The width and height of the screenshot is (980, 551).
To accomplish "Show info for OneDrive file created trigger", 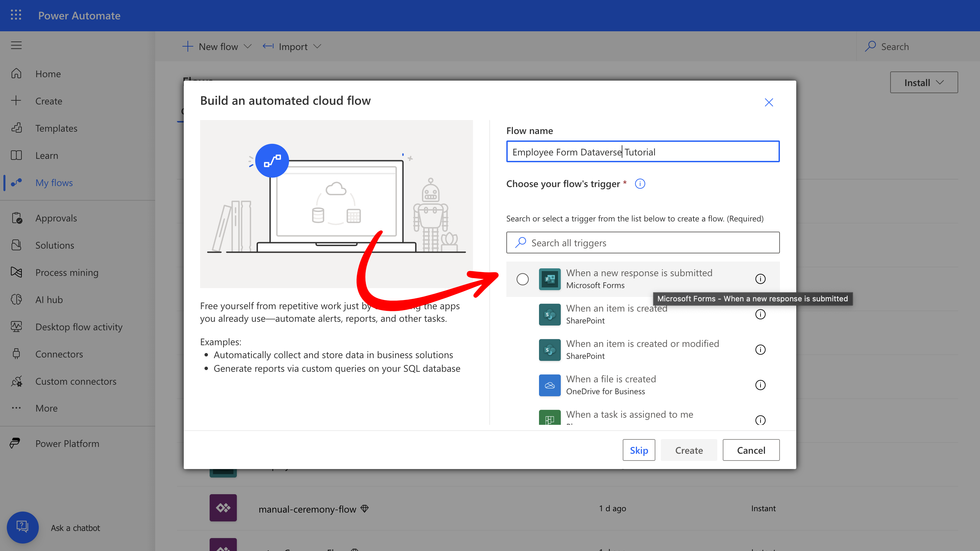I will click(760, 385).
